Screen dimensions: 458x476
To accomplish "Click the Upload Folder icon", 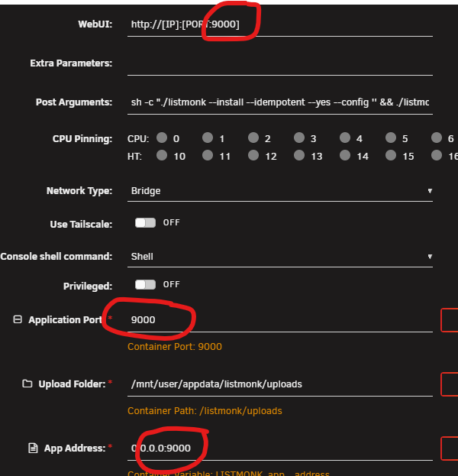I will 27,384.
